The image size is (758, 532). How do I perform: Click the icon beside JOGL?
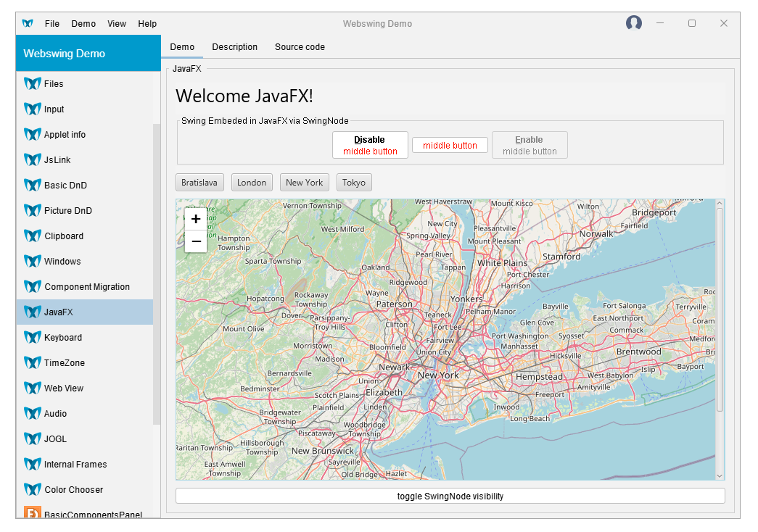point(33,439)
